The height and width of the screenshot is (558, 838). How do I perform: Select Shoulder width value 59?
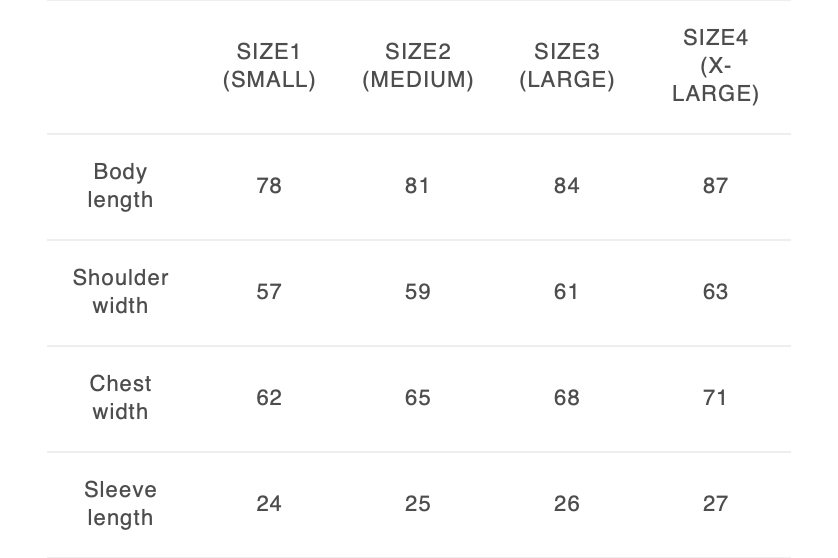(x=417, y=292)
